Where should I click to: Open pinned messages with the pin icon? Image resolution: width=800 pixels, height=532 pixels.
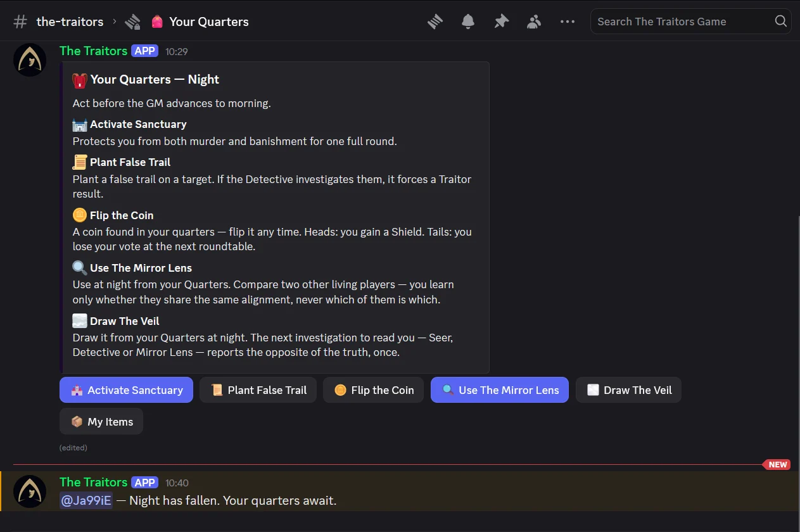pos(501,22)
